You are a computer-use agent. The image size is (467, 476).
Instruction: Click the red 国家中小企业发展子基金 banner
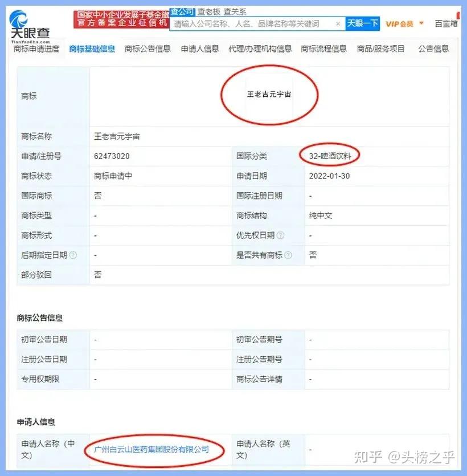(x=121, y=19)
